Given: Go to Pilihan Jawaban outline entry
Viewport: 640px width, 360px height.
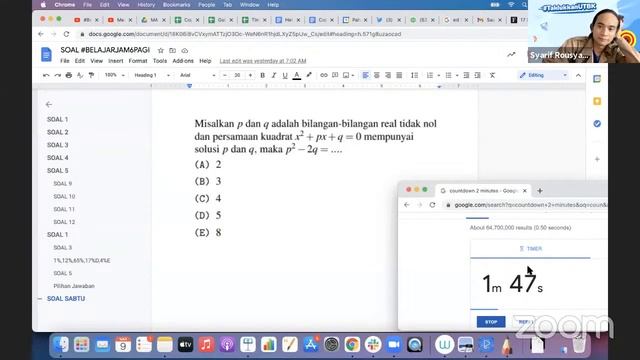Looking at the screenshot, I should (x=74, y=286).
